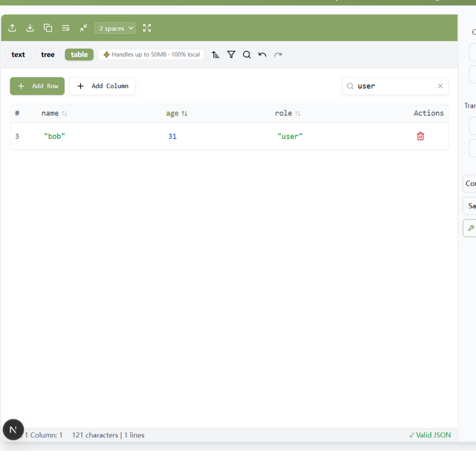
Task: Click the Valid JSON status indicator
Action: pos(430,435)
